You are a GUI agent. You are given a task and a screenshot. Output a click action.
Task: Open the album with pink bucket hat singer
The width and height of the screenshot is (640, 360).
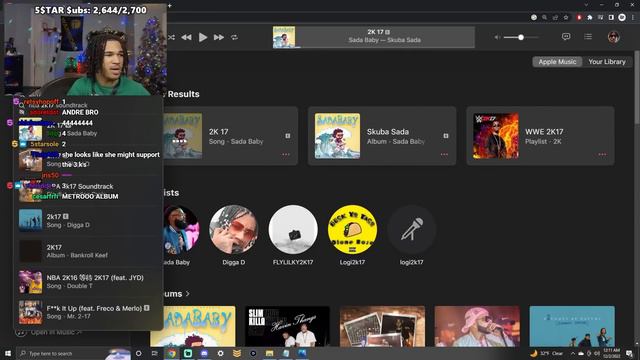pyautogui.click(x=477, y=326)
